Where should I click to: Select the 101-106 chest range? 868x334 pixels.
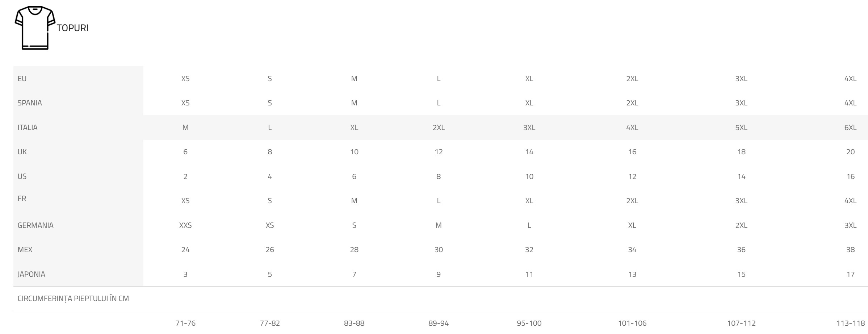coord(632,323)
